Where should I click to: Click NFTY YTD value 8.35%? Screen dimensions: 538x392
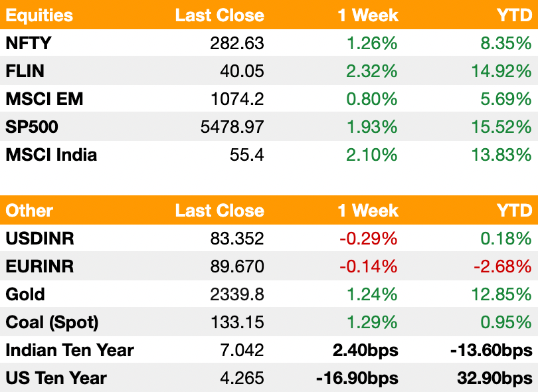[505, 43]
